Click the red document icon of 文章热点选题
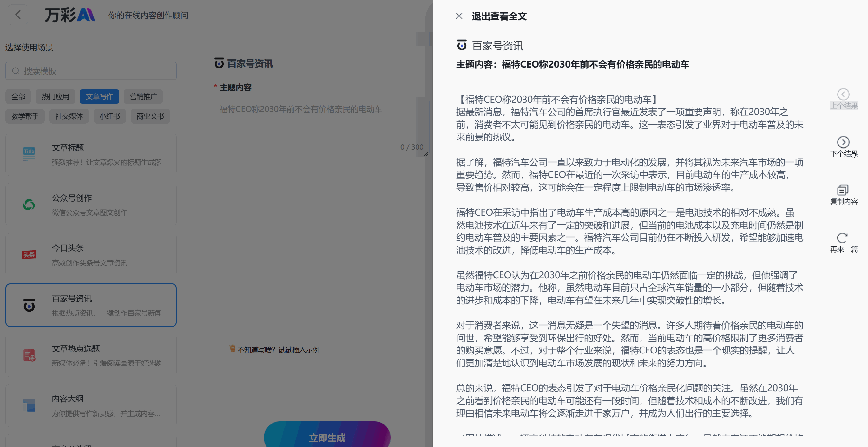 (29, 355)
